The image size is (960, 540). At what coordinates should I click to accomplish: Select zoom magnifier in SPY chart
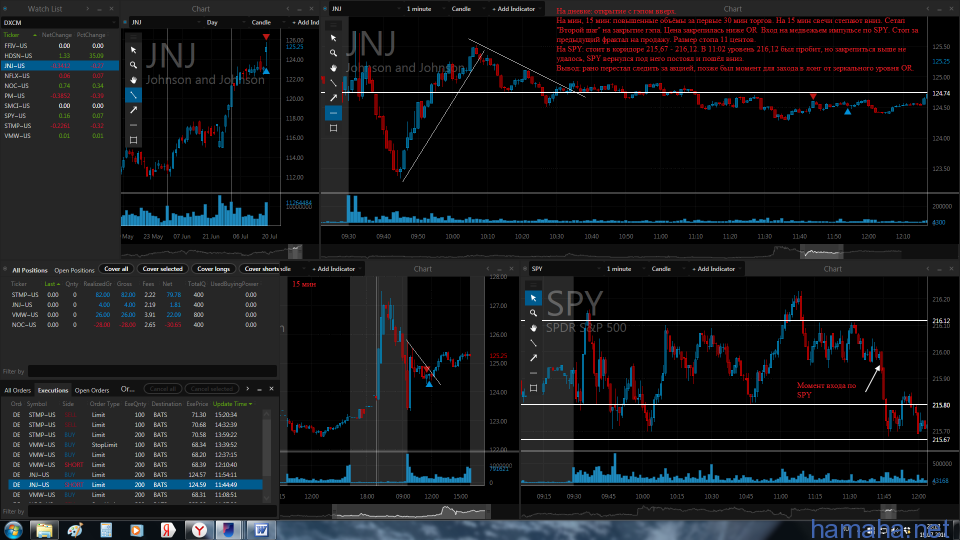point(533,313)
